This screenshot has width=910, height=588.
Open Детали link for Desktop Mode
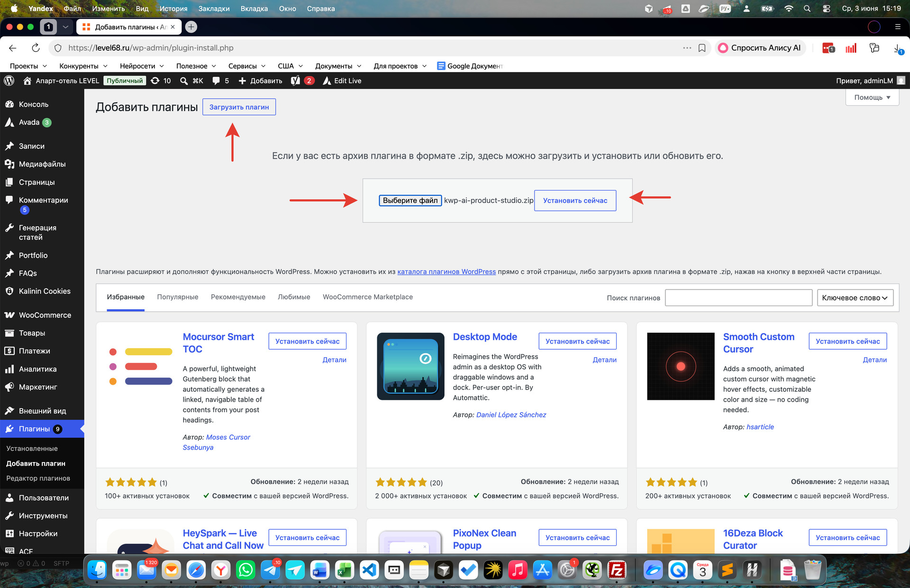(x=604, y=360)
